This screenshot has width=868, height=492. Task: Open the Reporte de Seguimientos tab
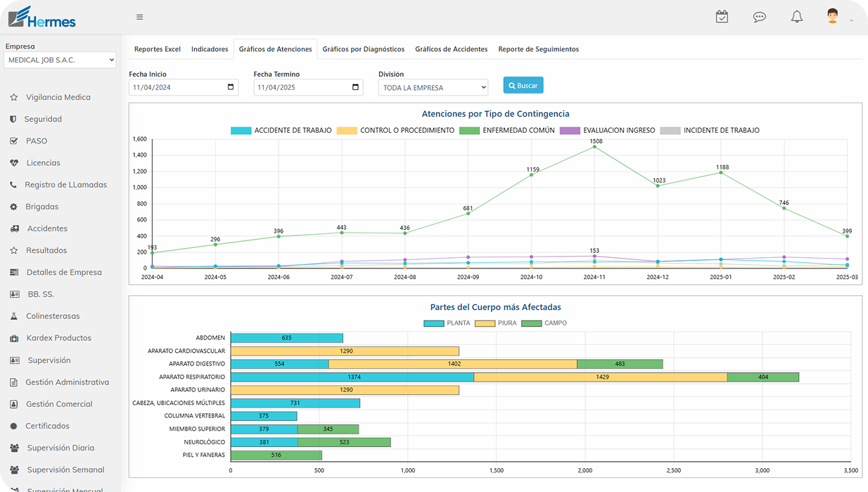tap(538, 49)
